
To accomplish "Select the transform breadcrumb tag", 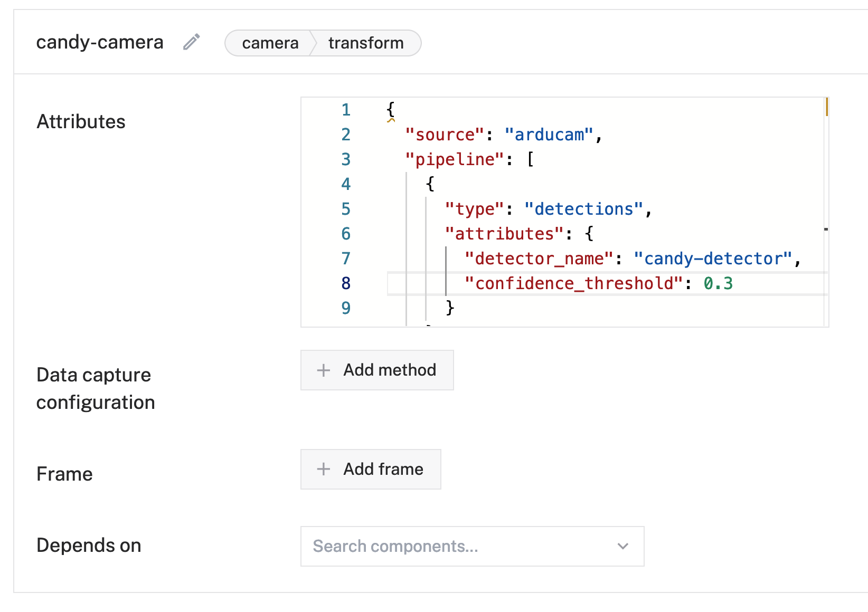I will [x=366, y=43].
